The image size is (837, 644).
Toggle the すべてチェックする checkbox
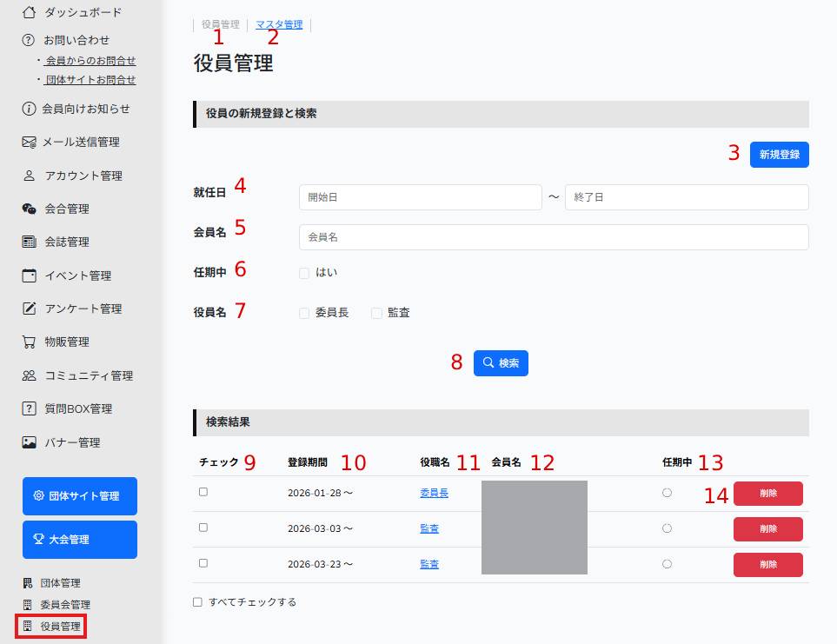[197, 601]
